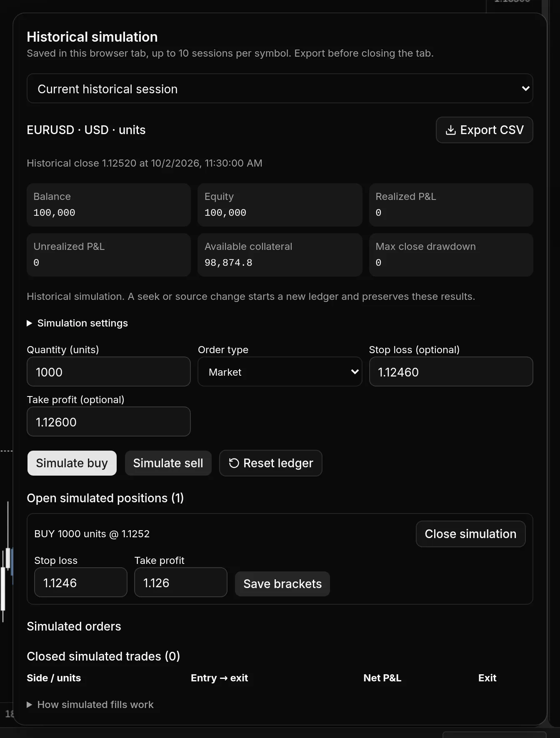Click the Closed simulated trades (0) heading
This screenshot has height=738, width=560.
click(103, 656)
